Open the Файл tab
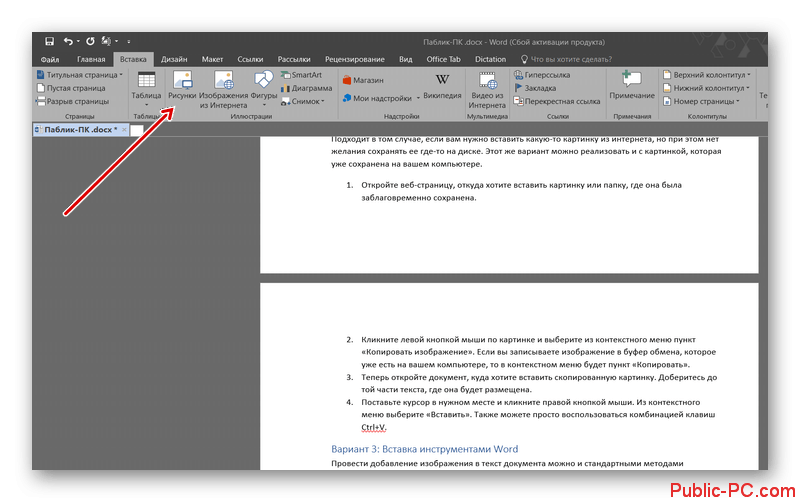 click(50, 59)
